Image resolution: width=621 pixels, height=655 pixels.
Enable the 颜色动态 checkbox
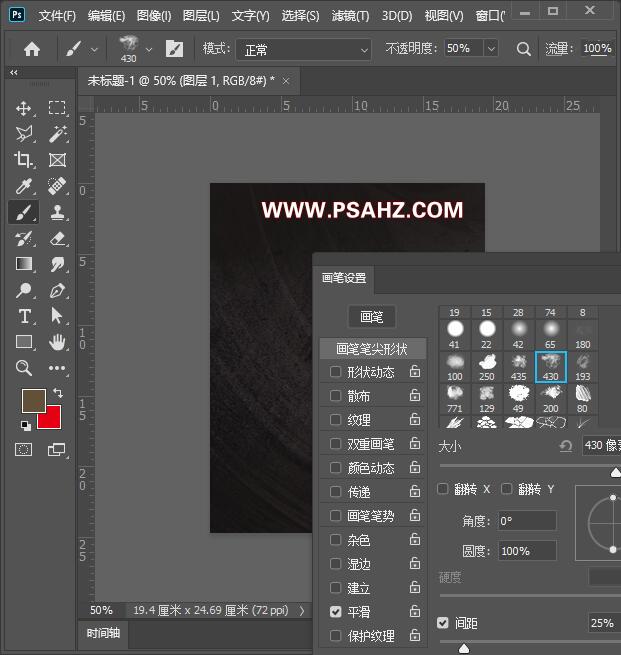point(335,467)
